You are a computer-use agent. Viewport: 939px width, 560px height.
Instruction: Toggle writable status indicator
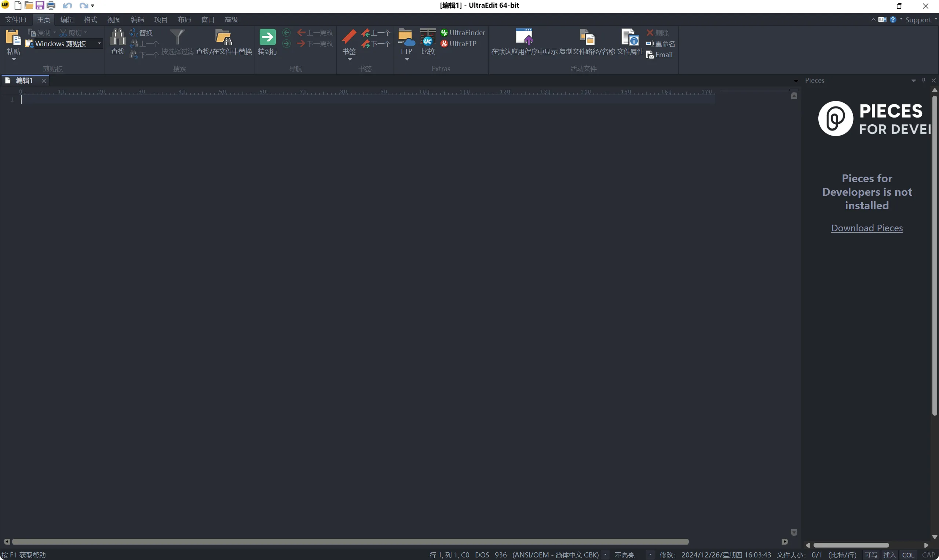(871, 555)
